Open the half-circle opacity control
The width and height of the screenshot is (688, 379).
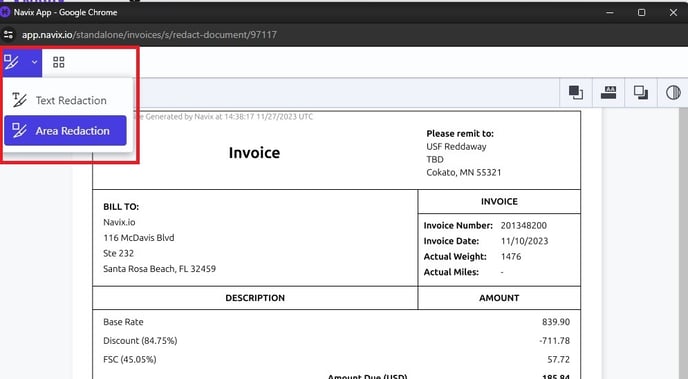point(673,93)
